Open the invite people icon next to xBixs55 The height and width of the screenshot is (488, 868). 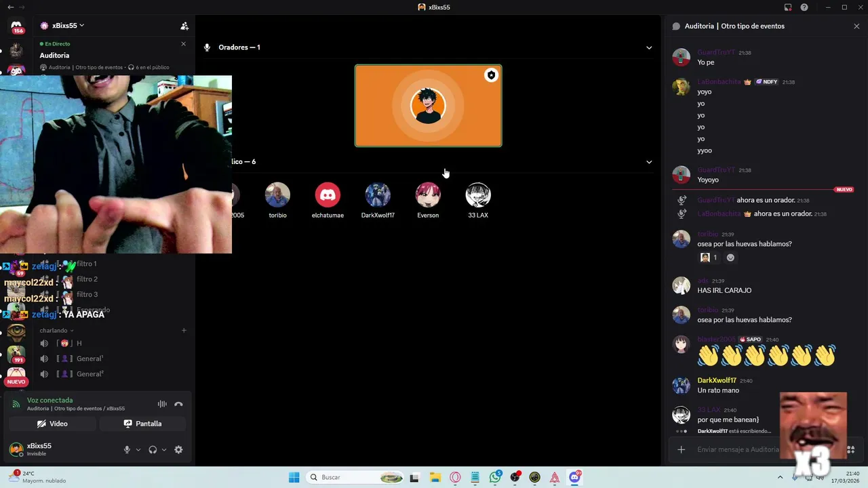184,26
